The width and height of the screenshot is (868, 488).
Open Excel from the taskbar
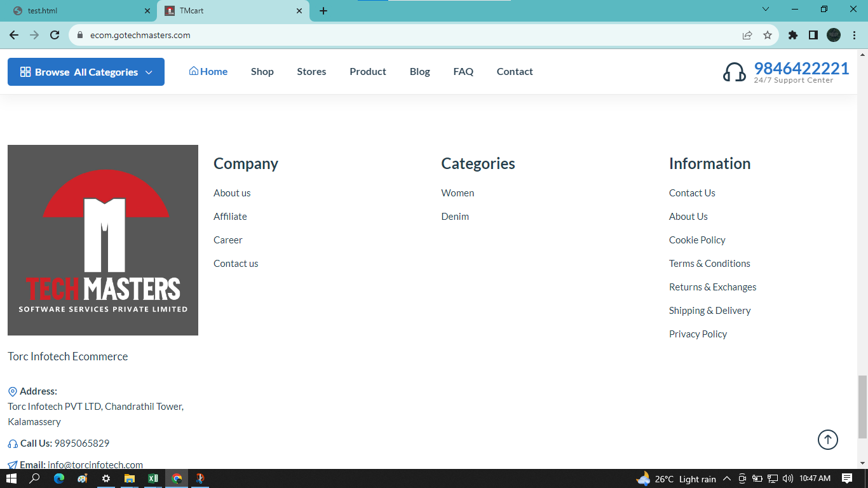pos(153,478)
